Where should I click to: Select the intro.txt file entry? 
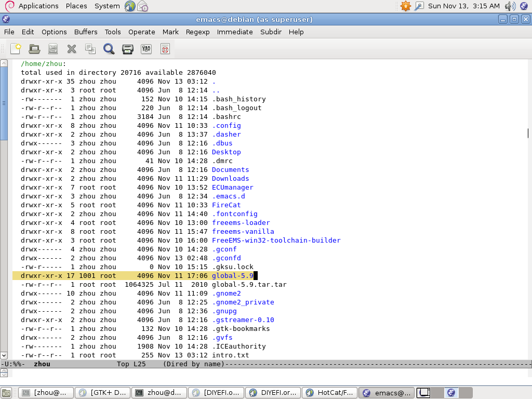point(230,355)
